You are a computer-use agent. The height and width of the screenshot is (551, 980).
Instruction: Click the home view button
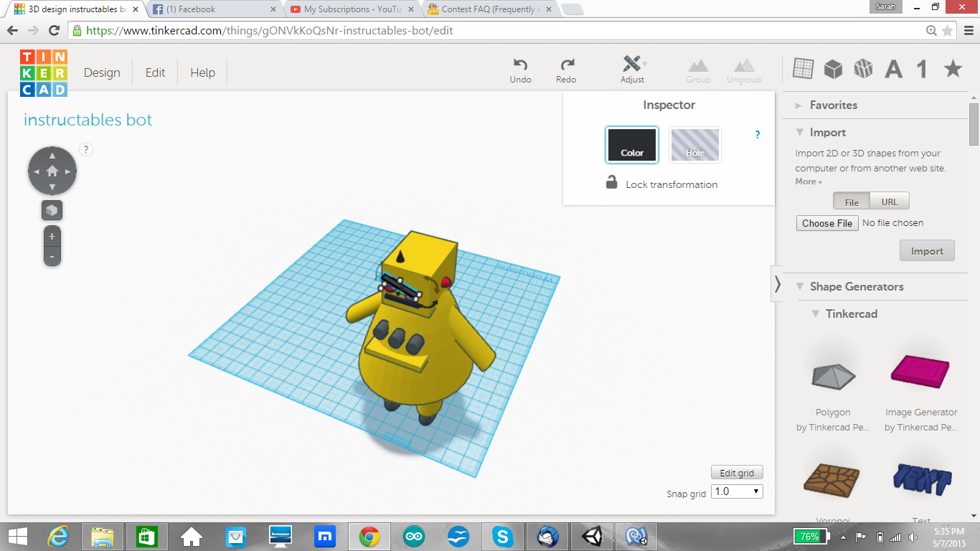[52, 171]
